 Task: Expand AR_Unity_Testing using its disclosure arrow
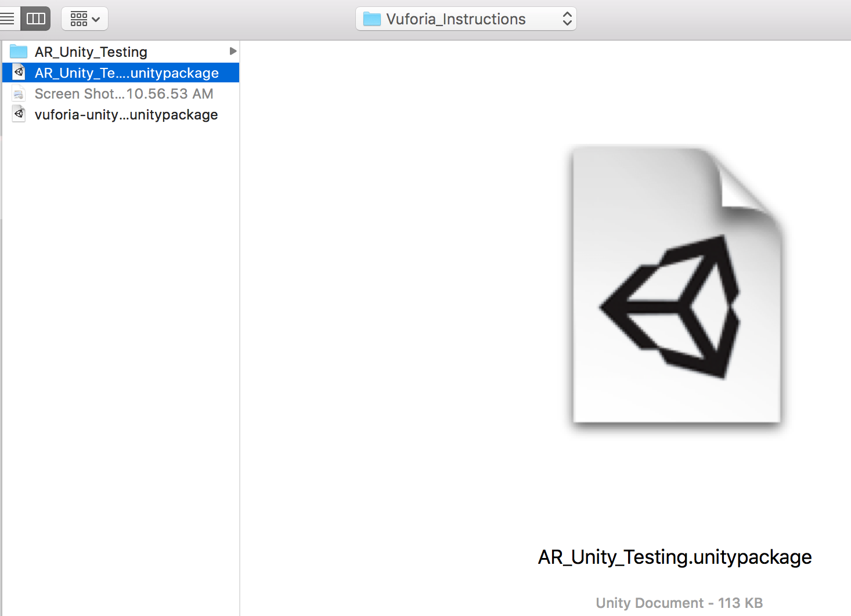pyautogui.click(x=233, y=51)
